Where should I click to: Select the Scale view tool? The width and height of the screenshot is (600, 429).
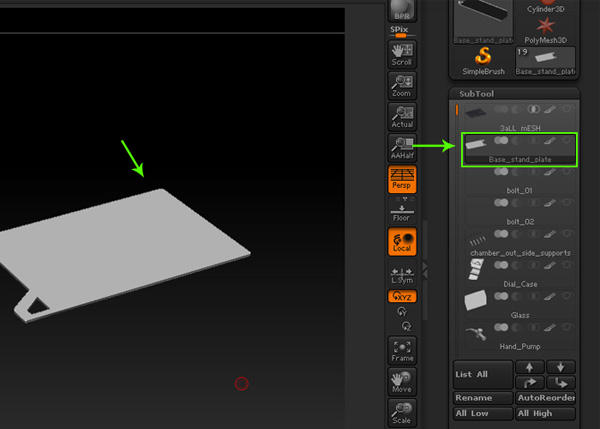(x=402, y=413)
